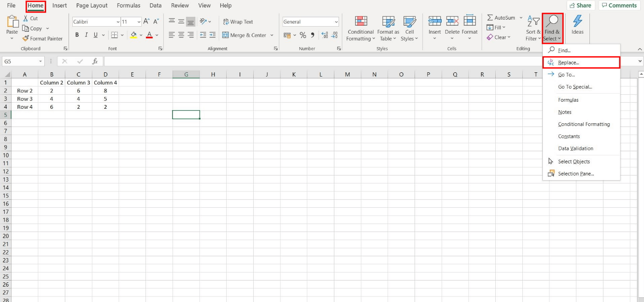Click the Format cells icon
The image size is (644, 302).
coord(470,21)
